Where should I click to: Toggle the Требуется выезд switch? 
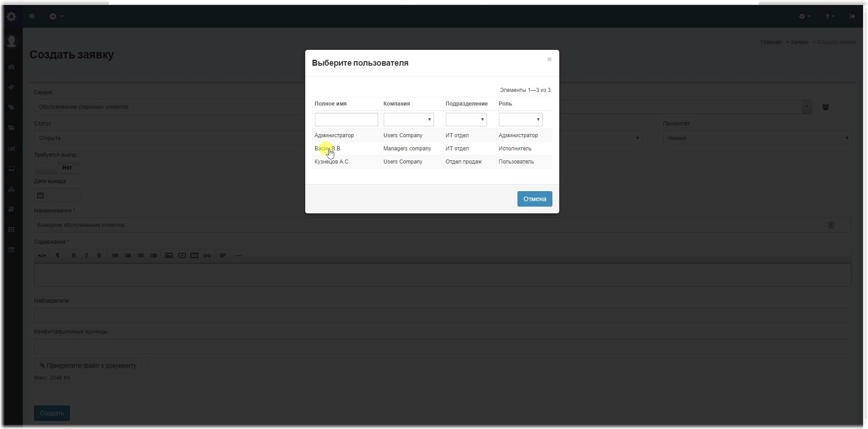[57, 168]
